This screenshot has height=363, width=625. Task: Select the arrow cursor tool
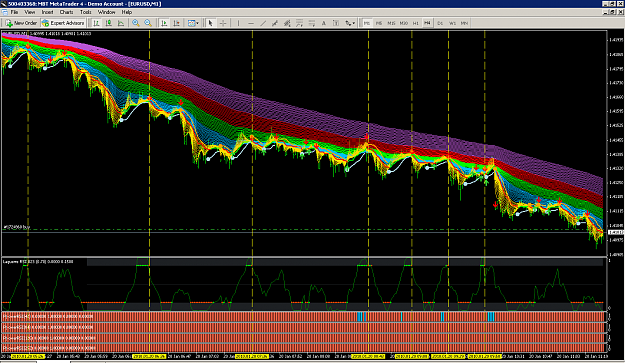[210, 23]
